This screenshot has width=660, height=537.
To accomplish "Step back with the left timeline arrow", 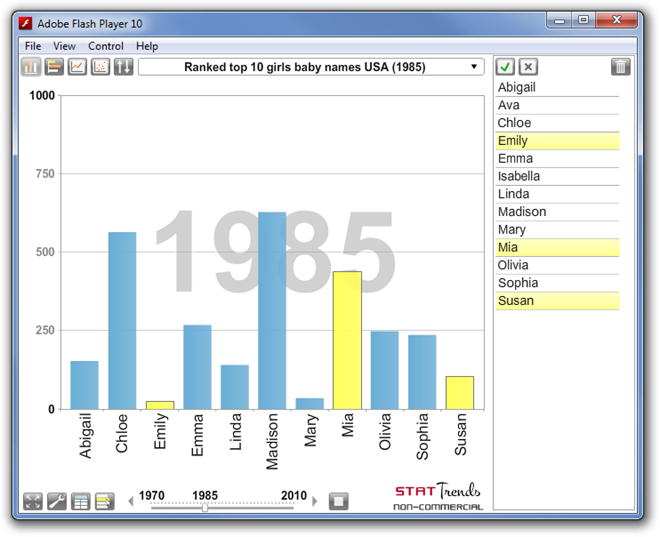I will point(131,501).
